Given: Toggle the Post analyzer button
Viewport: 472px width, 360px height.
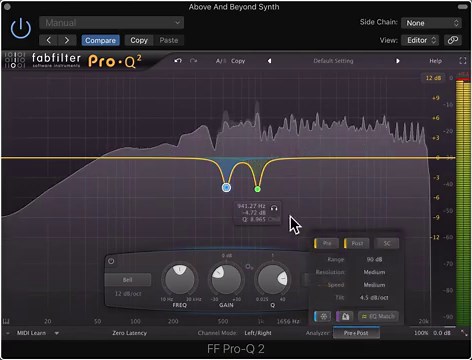Looking at the screenshot, I should [x=357, y=243].
